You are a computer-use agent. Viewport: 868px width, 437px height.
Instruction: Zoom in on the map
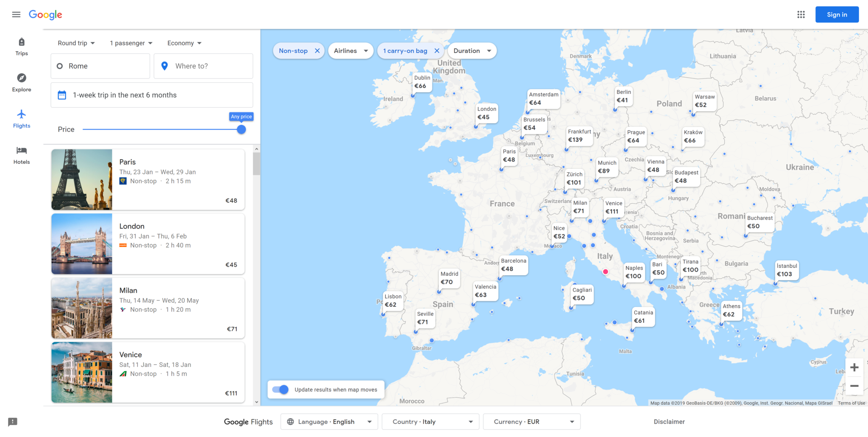854,367
